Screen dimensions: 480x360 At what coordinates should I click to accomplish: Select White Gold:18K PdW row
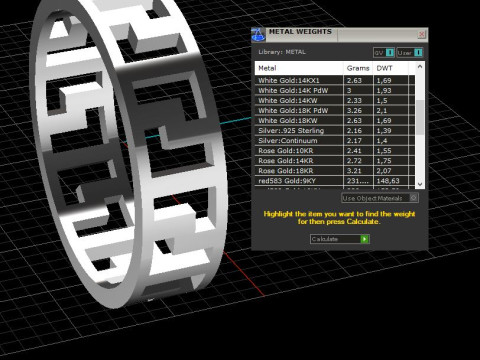[335, 110]
